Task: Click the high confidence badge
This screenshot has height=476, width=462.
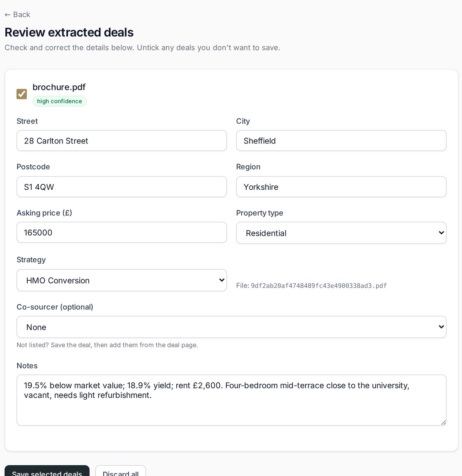Action: tap(59, 101)
